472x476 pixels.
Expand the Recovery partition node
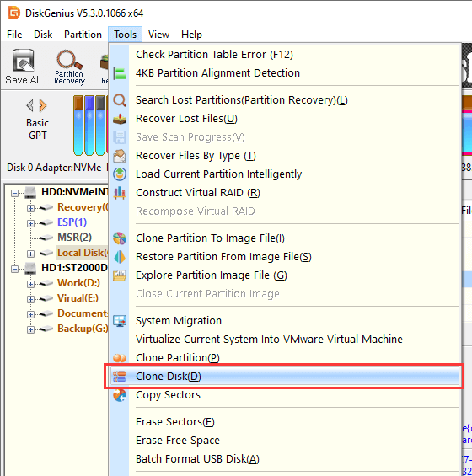click(30, 208)
